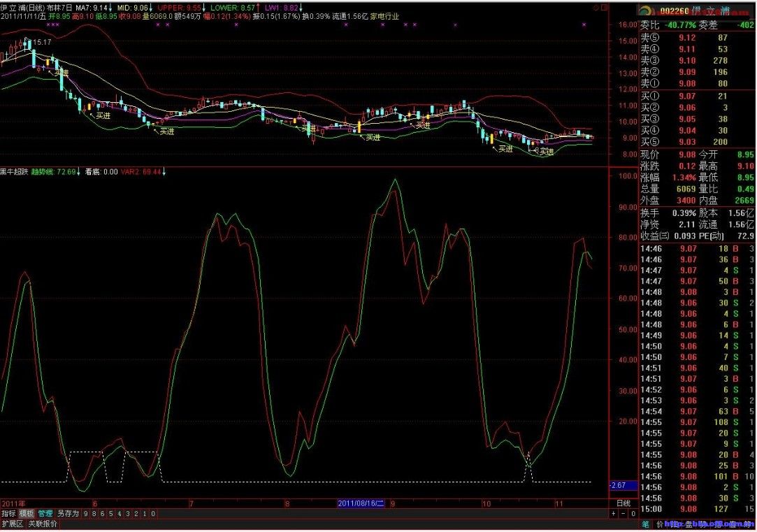Select template slot number 9
Image resolution: width=757 pixels, height=532 pixels.
pyautogui.click(x=86, y=514)
